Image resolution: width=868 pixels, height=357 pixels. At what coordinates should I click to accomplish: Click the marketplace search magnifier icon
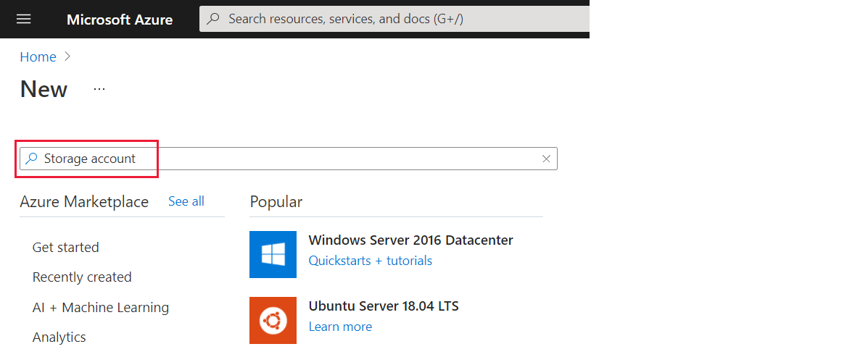click(x=32, y=159)
